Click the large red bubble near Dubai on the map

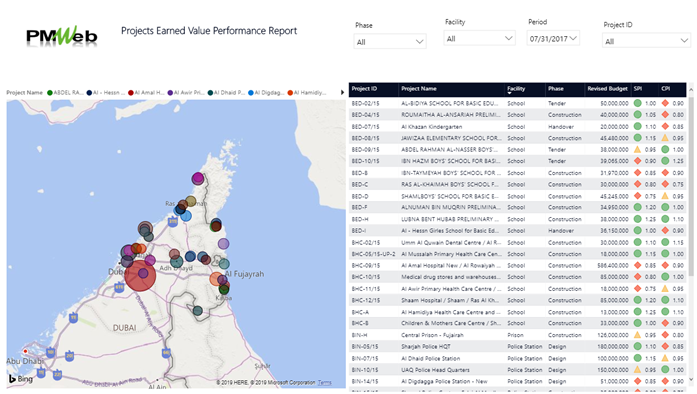140,276
